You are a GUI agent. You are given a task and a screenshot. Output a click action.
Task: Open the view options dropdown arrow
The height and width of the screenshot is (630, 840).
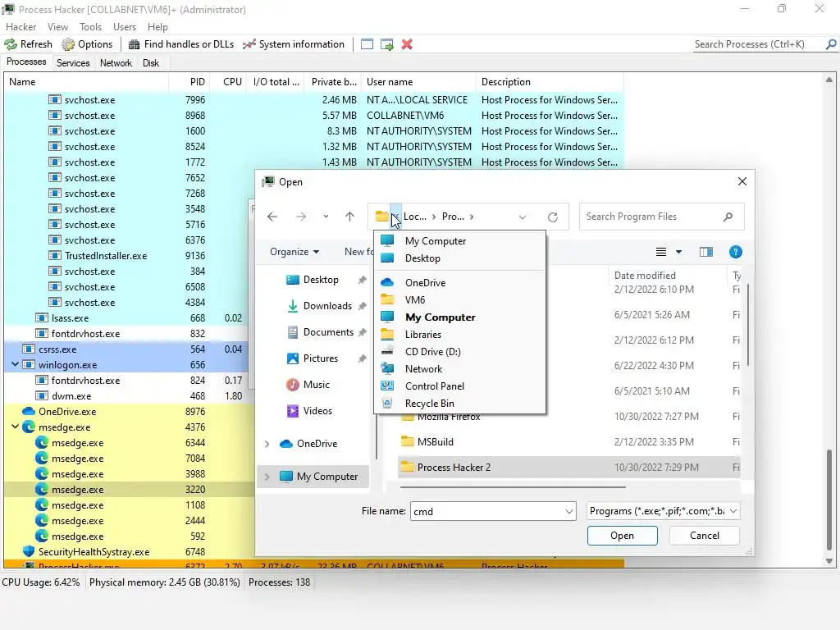678,252
